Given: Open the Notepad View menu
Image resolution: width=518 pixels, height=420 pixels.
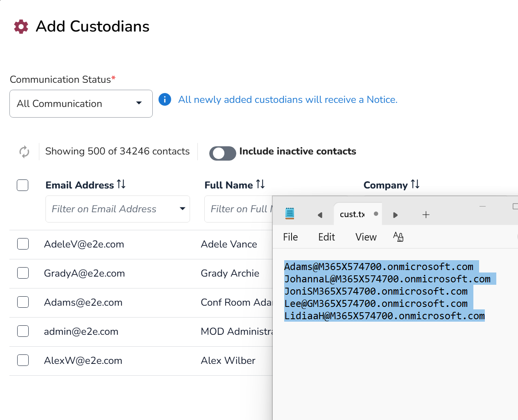Looking at the screenshot, I should coord(366,237).
